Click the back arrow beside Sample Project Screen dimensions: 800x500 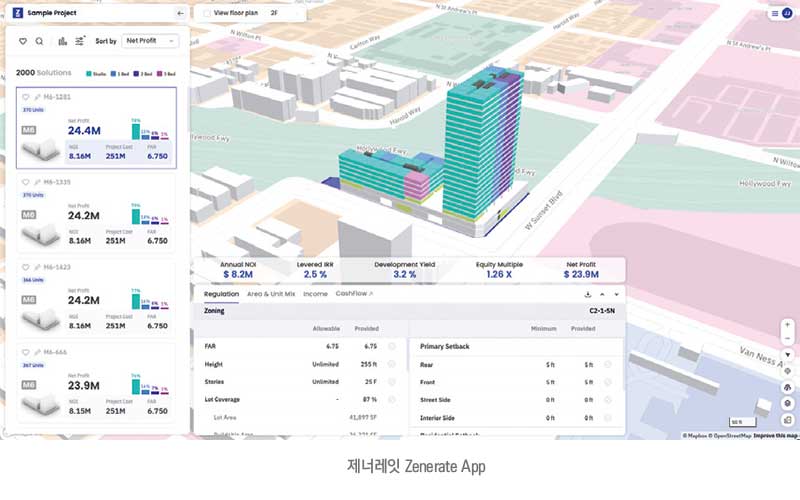click(180, 14)
